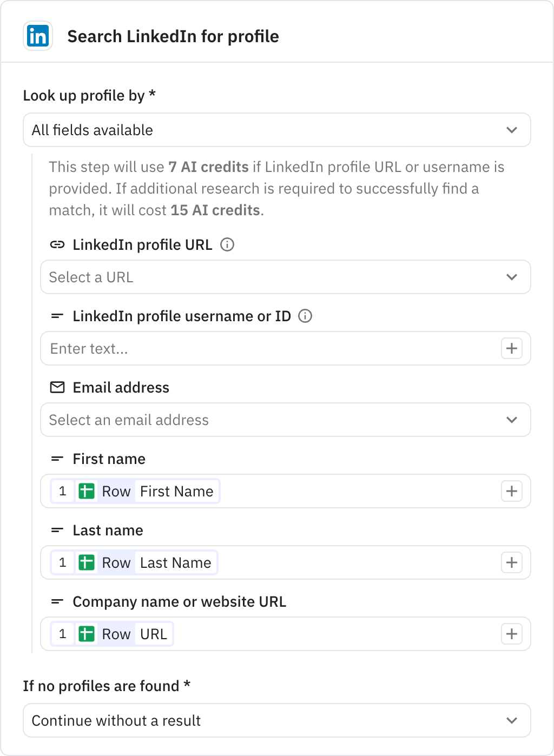Open the If no profiles are found dropdown
Screen dimensions: 554x756
[277, 720]
